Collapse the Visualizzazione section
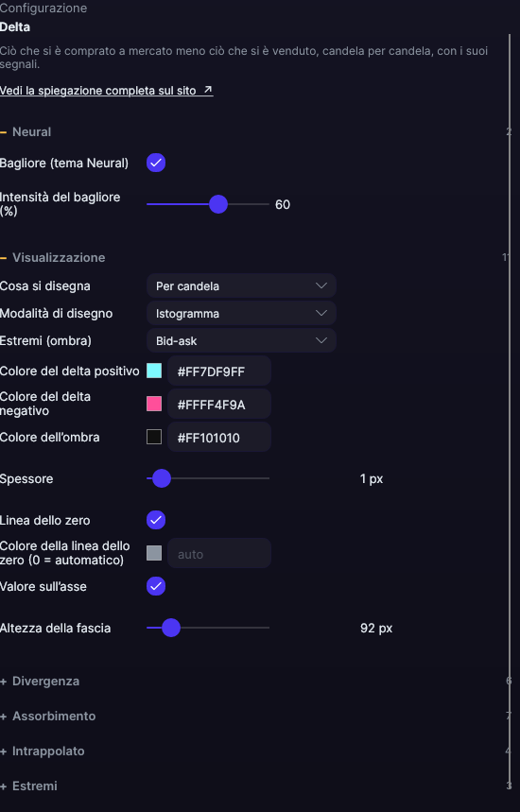This screenshot has width=520, height=812. [53, 257]
